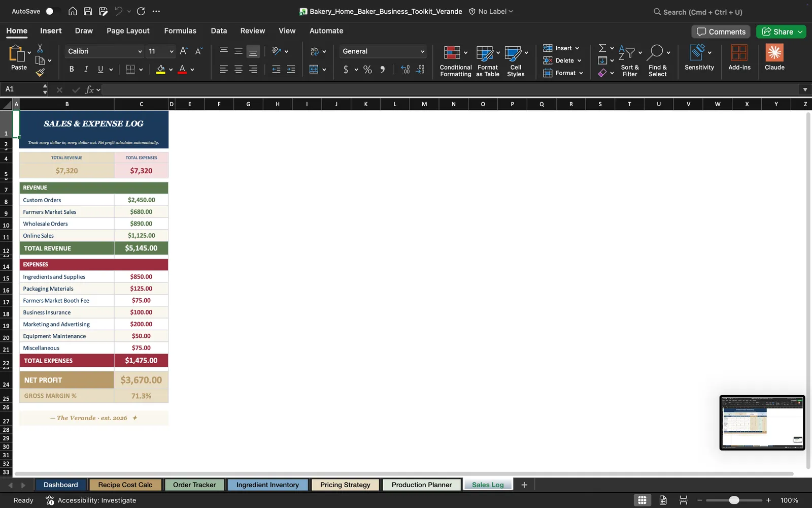Screen dimensions: 812x508
Task: Click the increase indent icon
Action: click(x=291, y=69)
